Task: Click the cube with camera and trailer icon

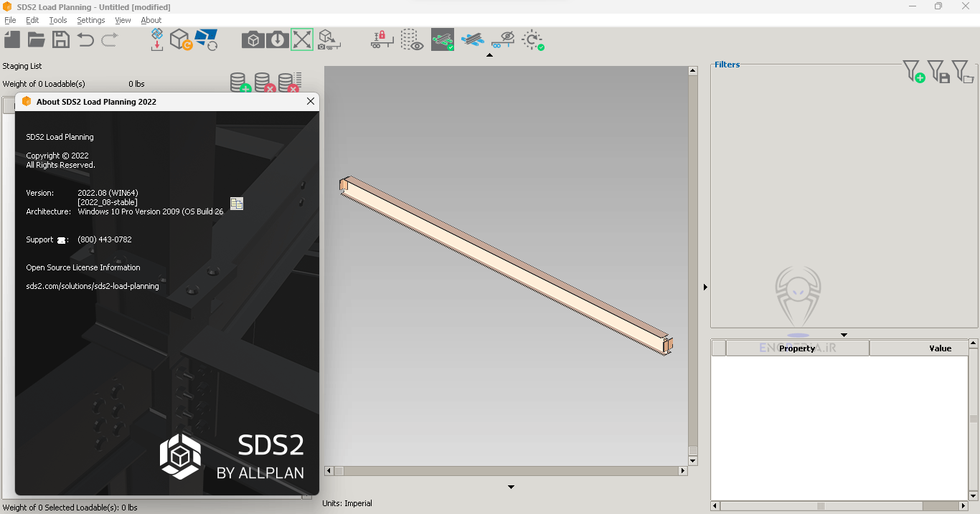Action: 329,39
